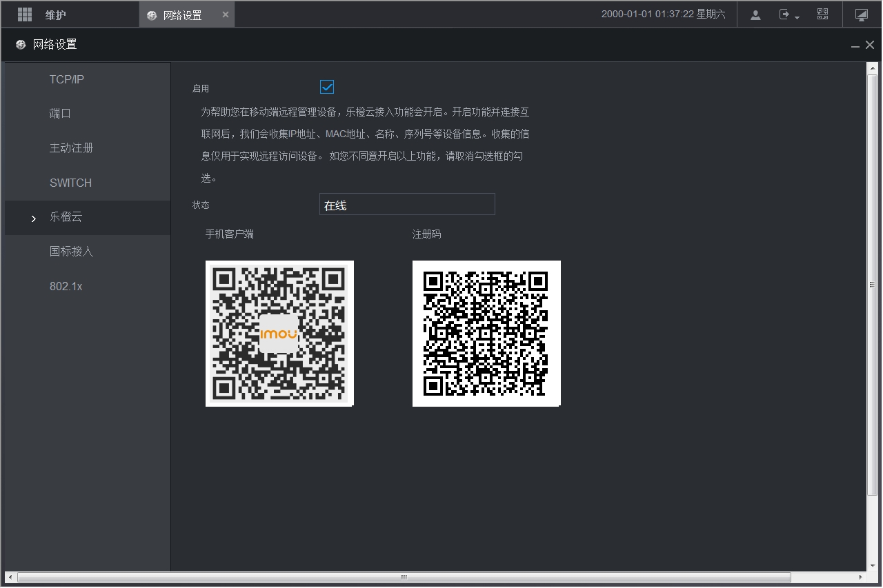Go to 主动注册 settings
This screenshot has height=588, width=883.
point(71,148)
